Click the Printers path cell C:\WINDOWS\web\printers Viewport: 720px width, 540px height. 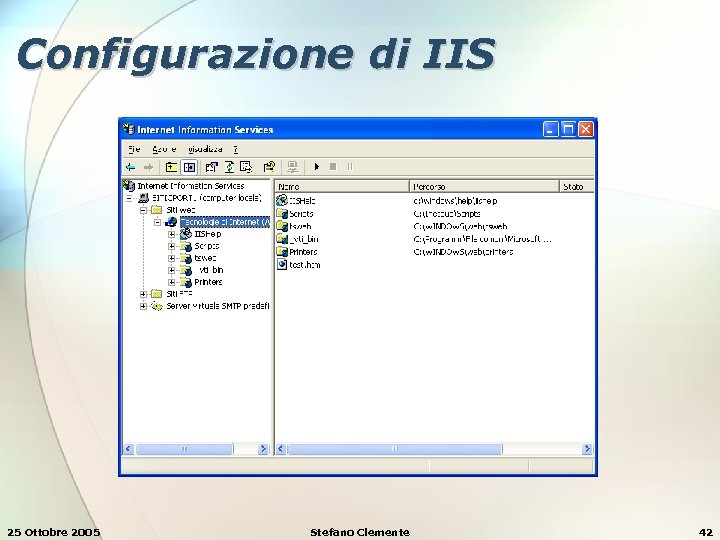point(463,252)
